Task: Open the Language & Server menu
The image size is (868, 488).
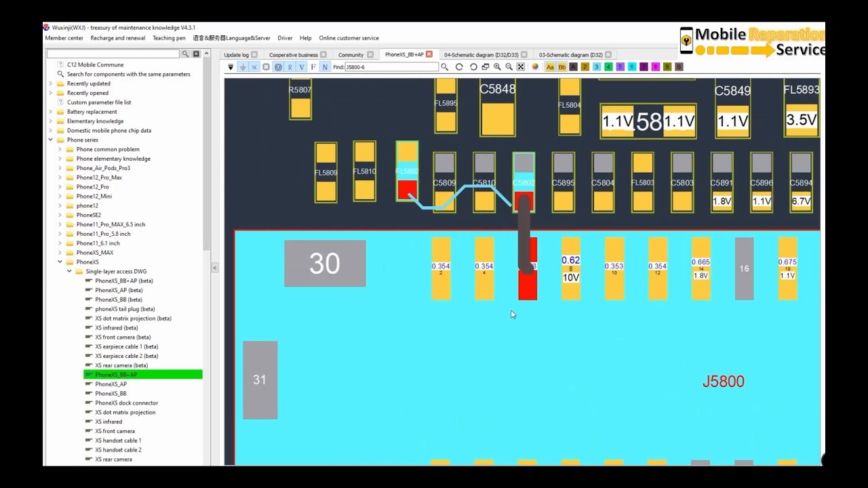Action: [231, 38]
